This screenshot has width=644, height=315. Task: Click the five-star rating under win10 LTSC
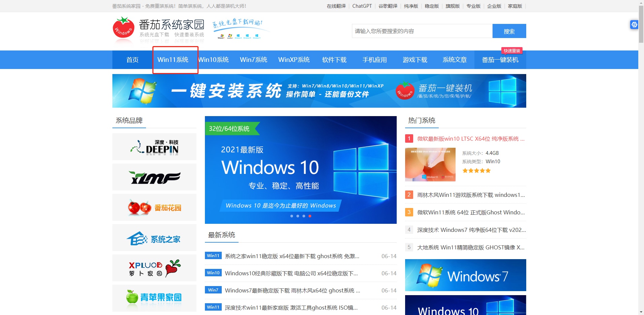(x=476, y=171)
